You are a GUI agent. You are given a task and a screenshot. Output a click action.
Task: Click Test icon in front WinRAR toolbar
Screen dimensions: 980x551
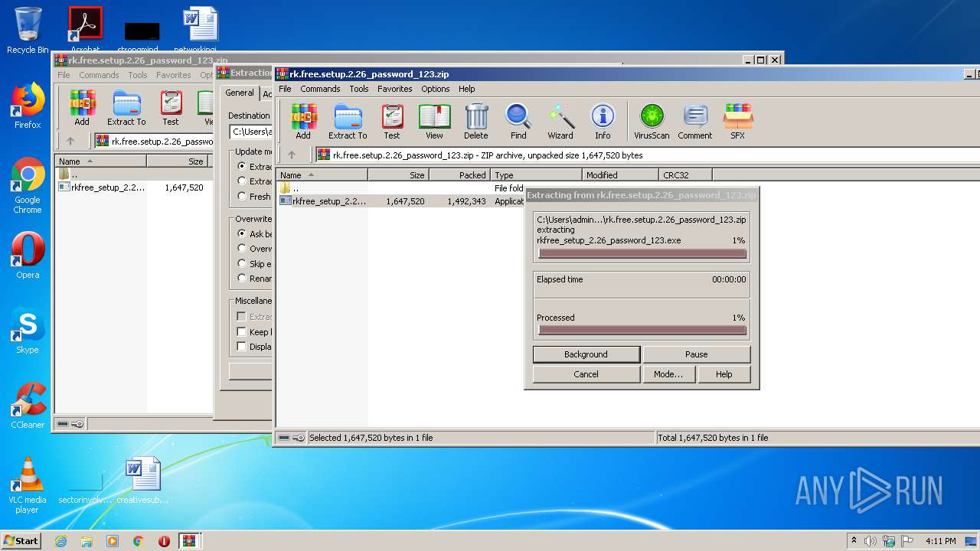(392, 122)
